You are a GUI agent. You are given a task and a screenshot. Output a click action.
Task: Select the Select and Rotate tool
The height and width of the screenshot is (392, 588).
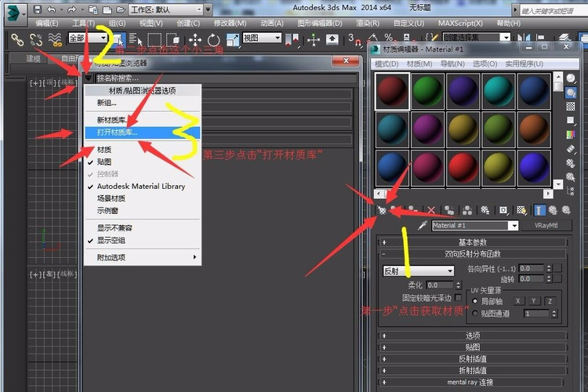214,39
